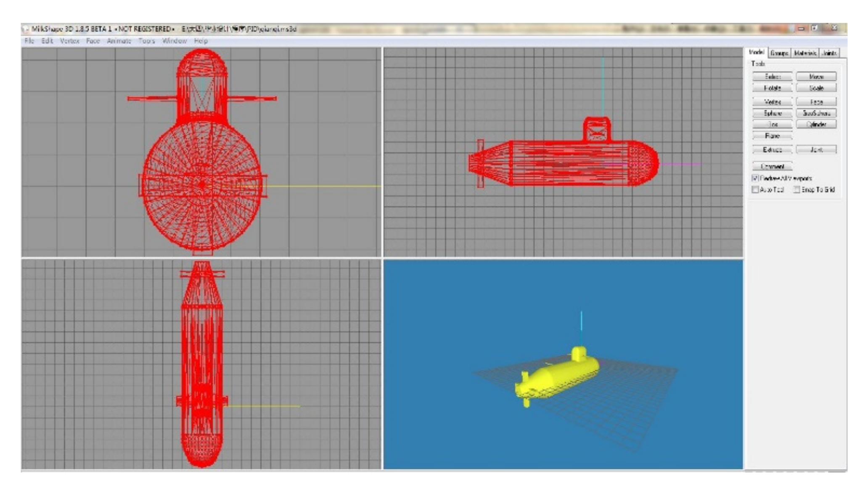
Task: Create a GeoSphere primitive
Action: (817, 113)
